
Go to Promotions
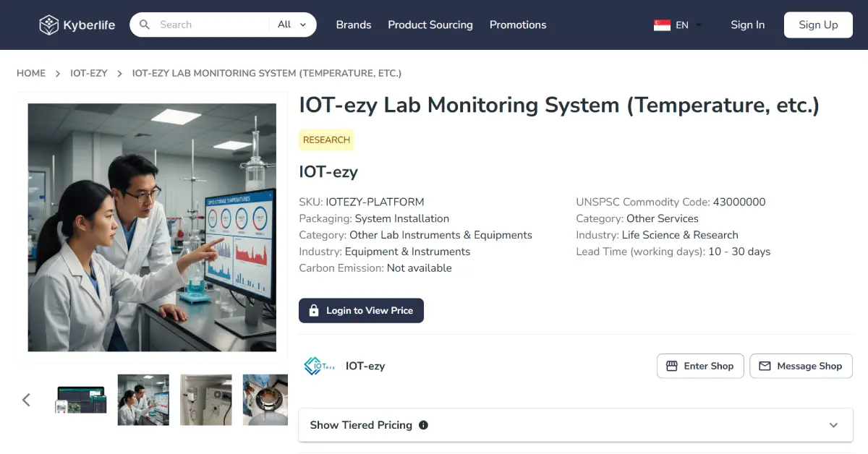pos(518,25)
